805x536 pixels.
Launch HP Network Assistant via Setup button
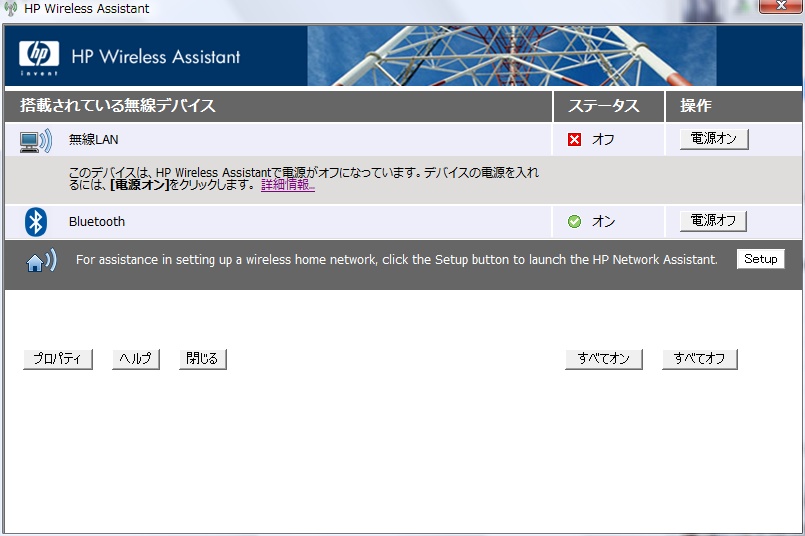pos(760,259)
